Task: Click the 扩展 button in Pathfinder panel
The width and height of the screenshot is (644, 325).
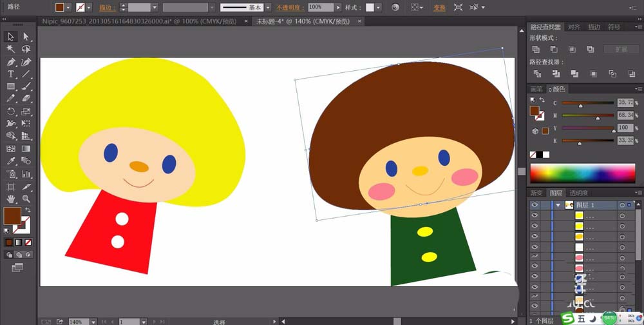Action: pyautogui.click(x=621, y=49)
